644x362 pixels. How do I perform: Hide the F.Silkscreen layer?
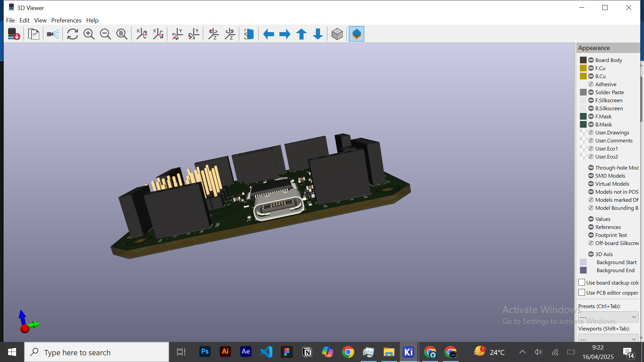pos(591,100)
